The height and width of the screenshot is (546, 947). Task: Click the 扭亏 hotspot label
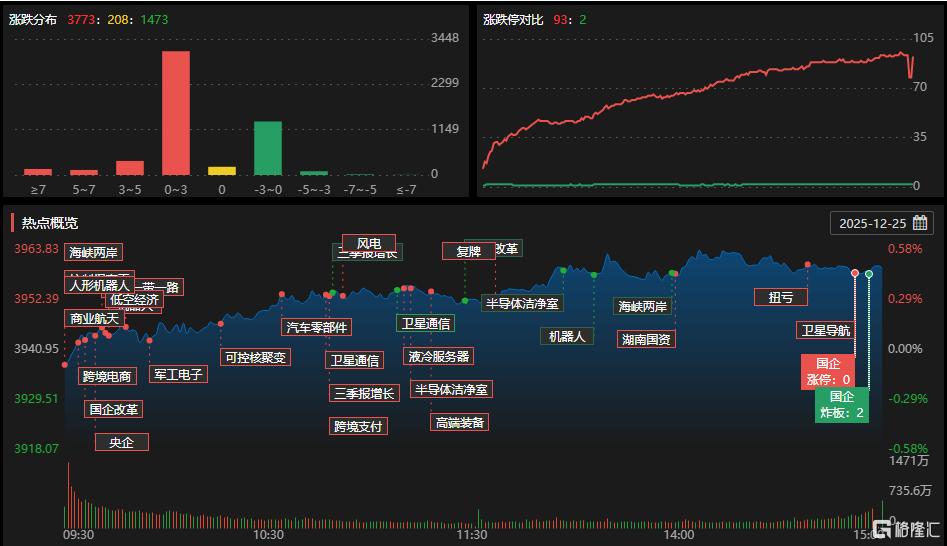click(780, 297)
